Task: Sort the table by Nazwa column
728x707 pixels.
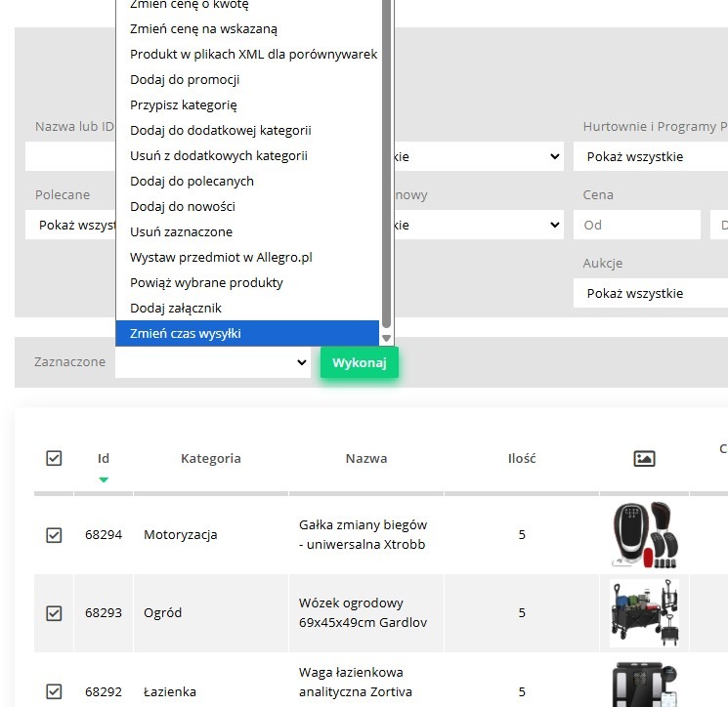Action: pyautogui.click(x=366, y=458)
